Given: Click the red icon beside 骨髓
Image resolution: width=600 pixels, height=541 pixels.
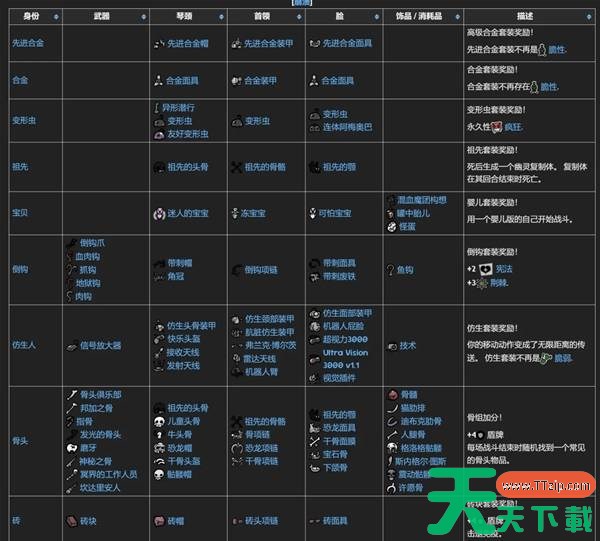Looking at the screenshot, I should pyautogui.click(x=392, y=395).
